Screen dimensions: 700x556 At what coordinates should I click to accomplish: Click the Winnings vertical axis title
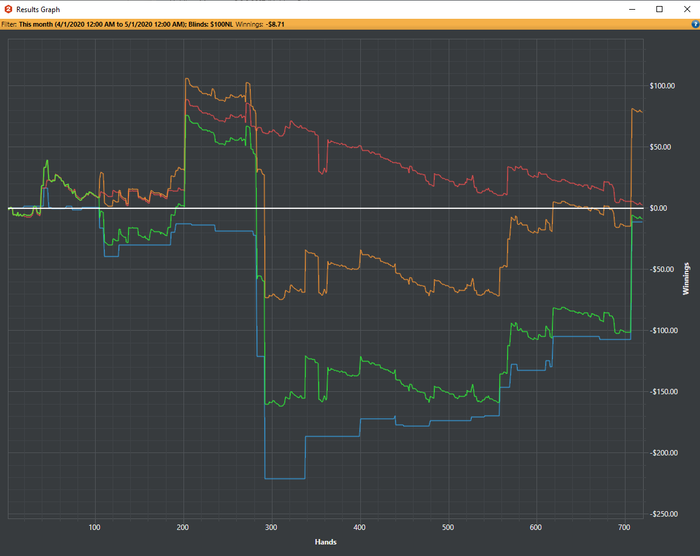[686, 279]
